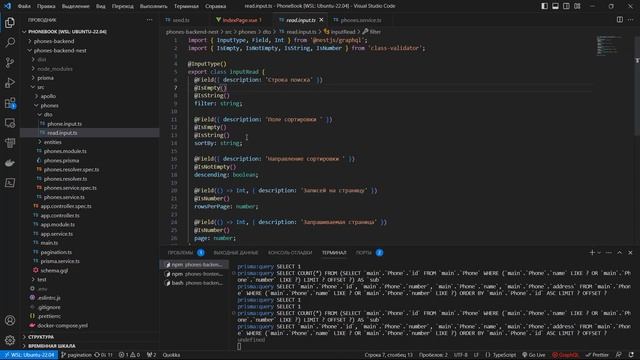Split the editor to the right
The image size is (640, 360).
coord(620,20)
